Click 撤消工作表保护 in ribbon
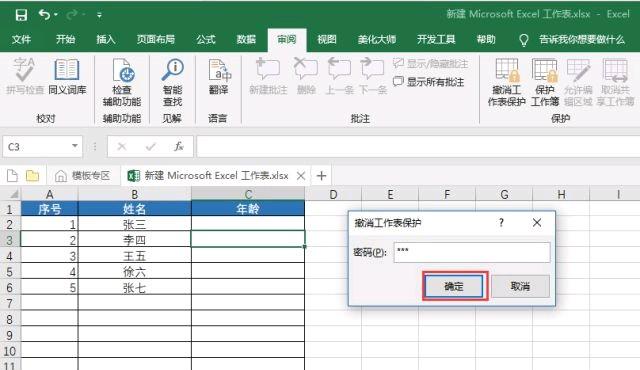 [506, 82]
